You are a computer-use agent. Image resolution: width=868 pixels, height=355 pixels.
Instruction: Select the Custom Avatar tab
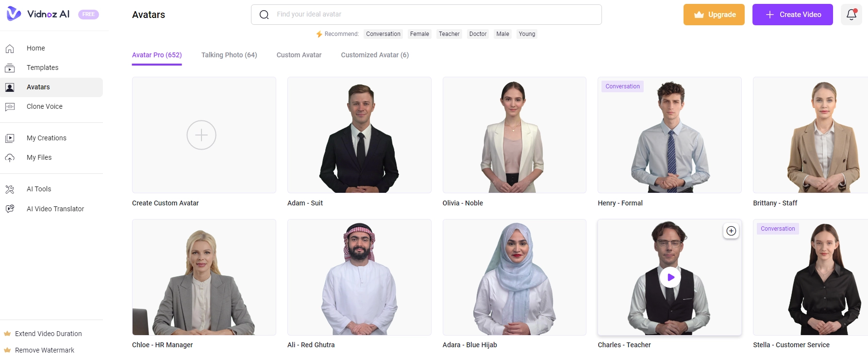(299, 55)
